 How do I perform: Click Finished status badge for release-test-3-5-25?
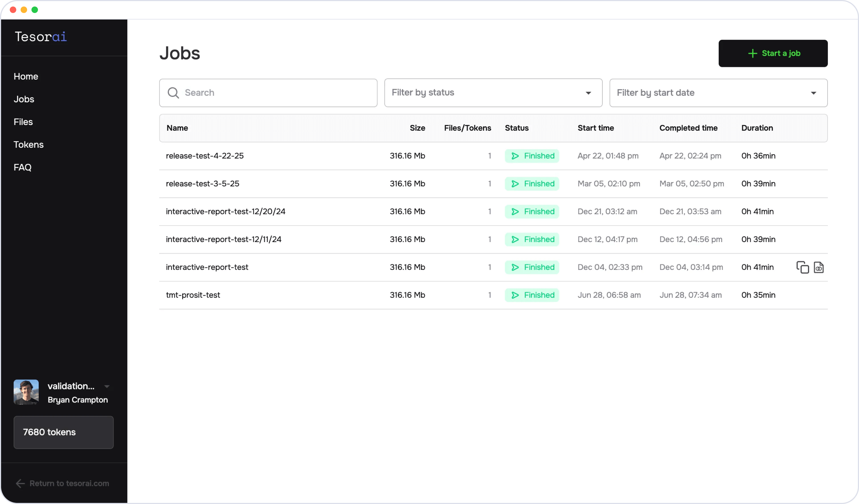(x=532, y=184)
